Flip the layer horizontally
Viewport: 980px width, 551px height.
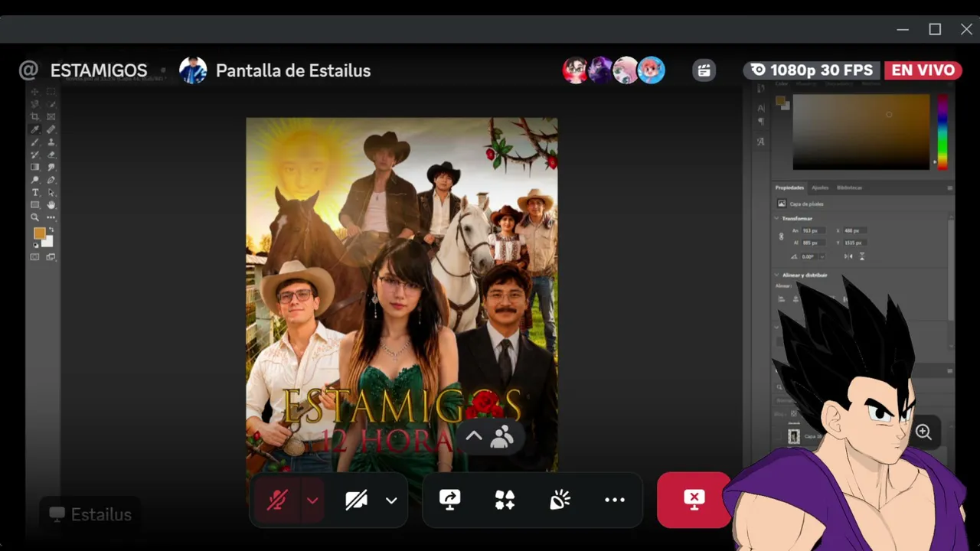coord(848,256)
